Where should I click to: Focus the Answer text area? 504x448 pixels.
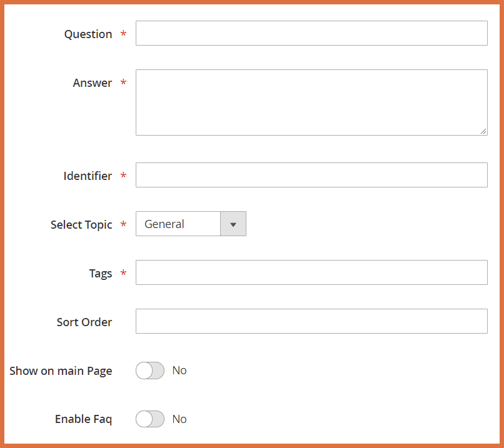coord(311,102)
